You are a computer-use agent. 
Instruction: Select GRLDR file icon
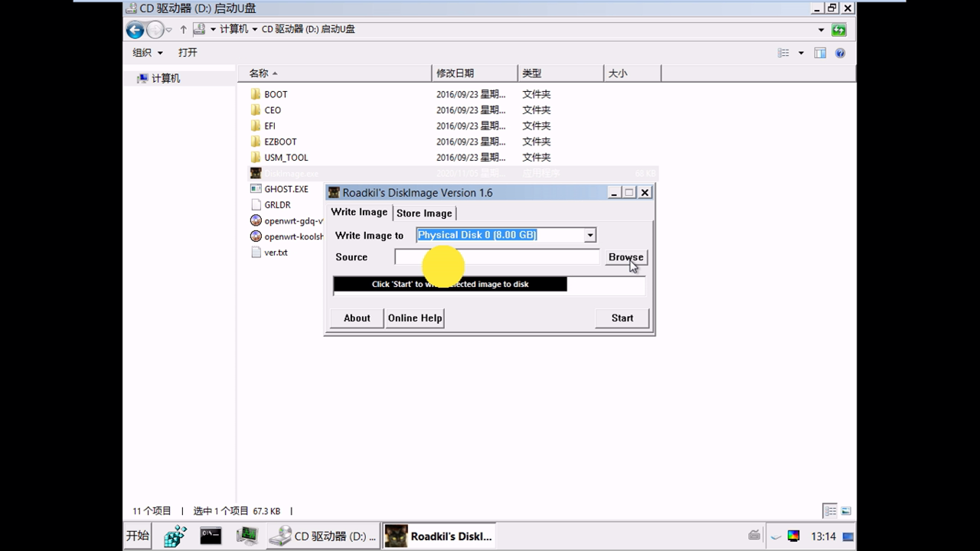point(256,205)
